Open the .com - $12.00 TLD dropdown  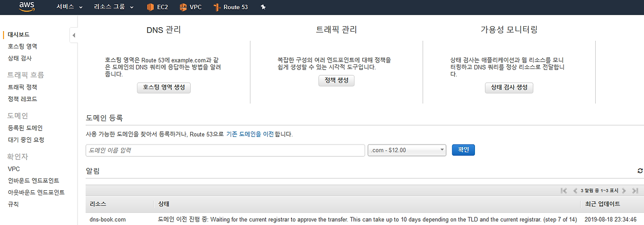408,150
